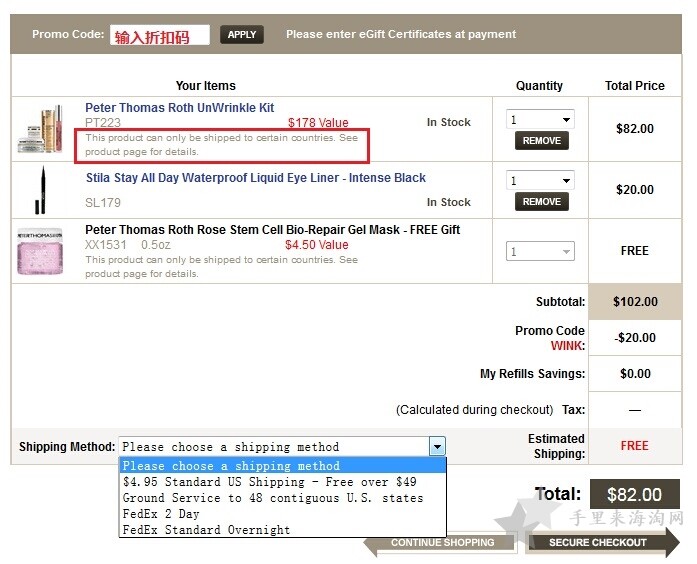Expand quantity dropdown for UnWrinkle Kit
The width and height of the screenshot is (697, 564).
tap(540, 119)
